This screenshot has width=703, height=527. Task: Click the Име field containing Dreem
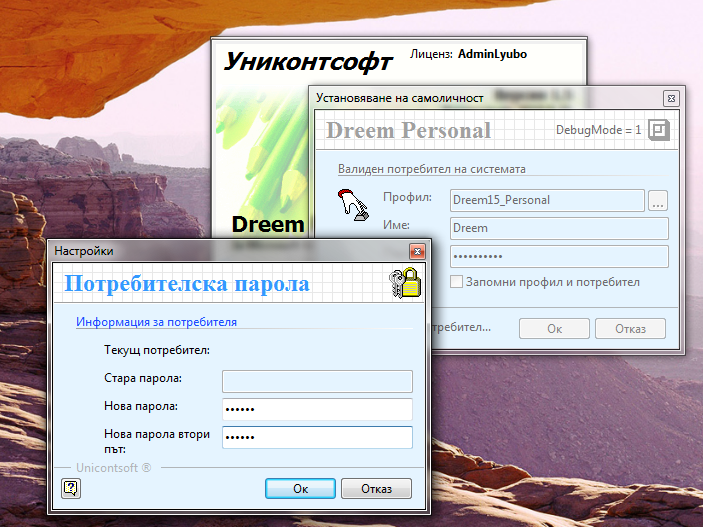pyautogui.click(x=559, y=228)
